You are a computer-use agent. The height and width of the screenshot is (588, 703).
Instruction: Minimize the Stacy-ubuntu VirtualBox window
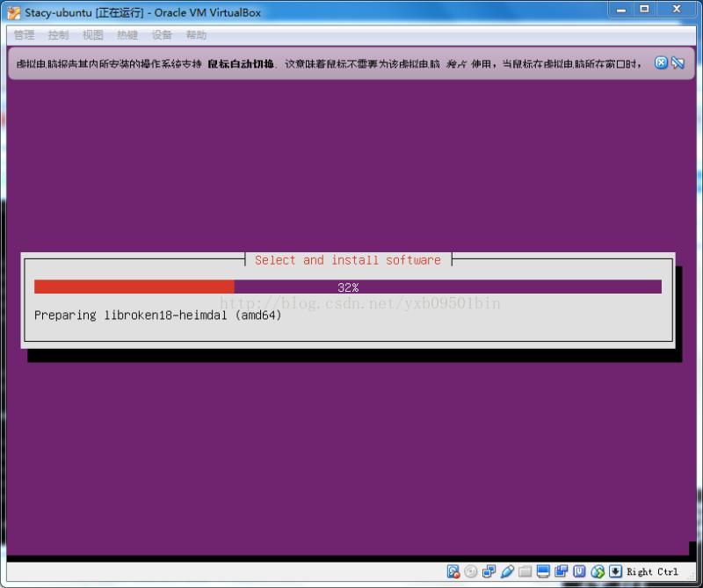(x=621, y=10)
